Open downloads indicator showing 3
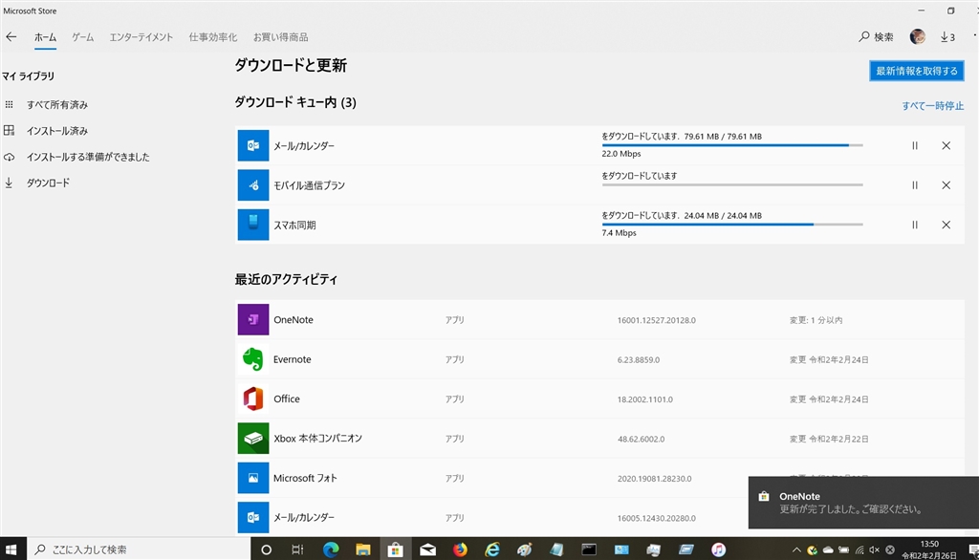Viewport: 979px width, 560px height. (947, 37)
